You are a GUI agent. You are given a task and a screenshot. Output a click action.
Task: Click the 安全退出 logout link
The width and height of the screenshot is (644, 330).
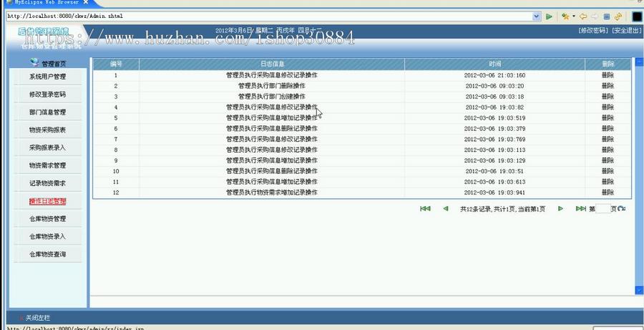pos(626,30)
